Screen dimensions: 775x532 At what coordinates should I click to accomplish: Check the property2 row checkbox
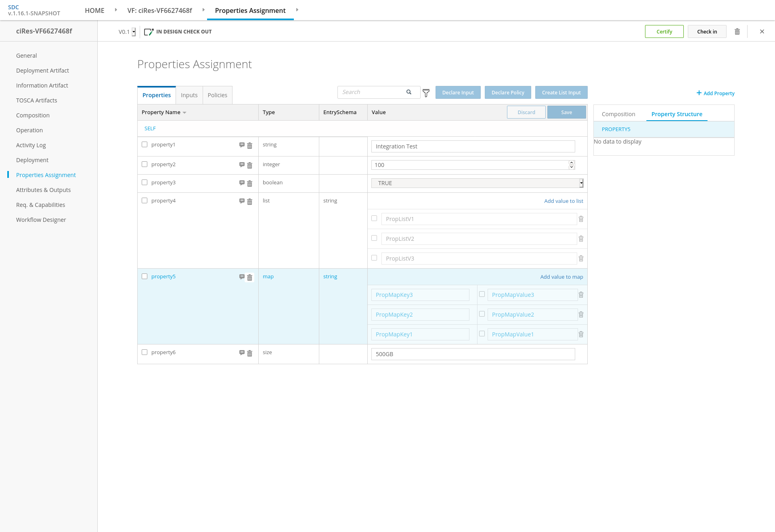coord(145,164)
